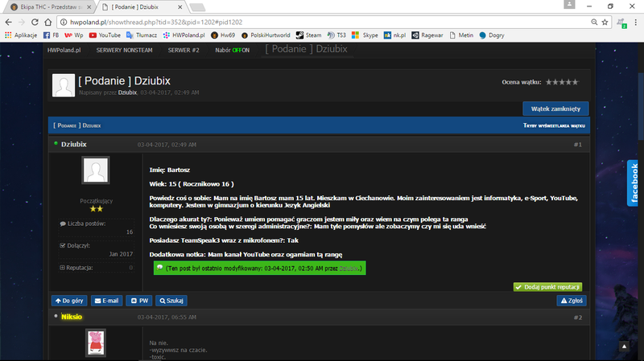This screenshot has height=361, width=644.
Task: Open the Aplikacje apps bookmark
Action: (21, 35)
